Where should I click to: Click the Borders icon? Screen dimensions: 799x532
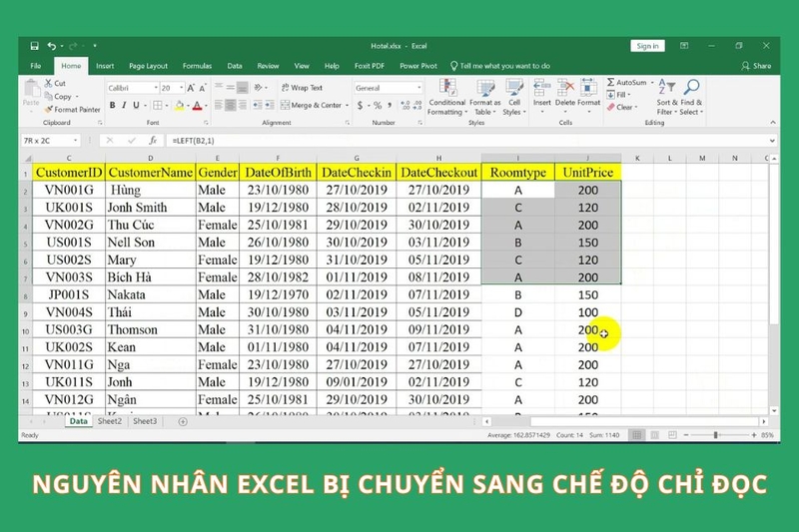coord(158,106)
